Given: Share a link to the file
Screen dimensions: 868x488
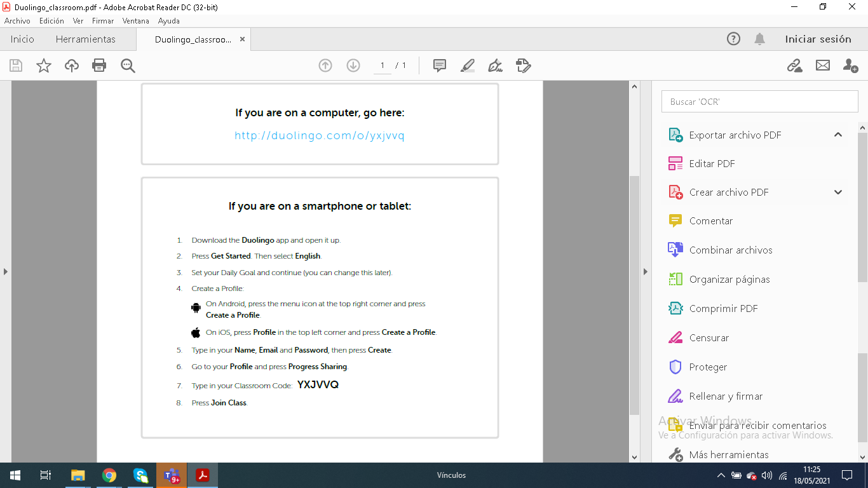Looking at the screenshot, I should point(794,65).
